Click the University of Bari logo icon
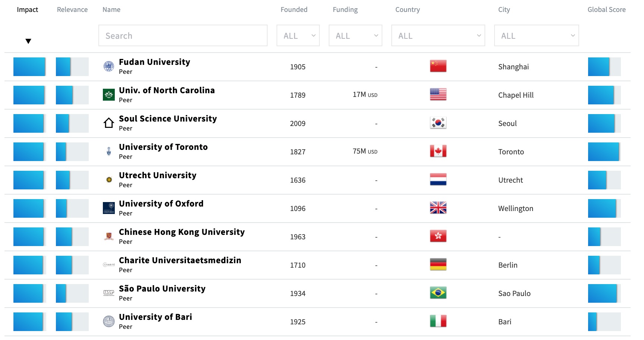The image size is (644, 340). click(109, 321)
